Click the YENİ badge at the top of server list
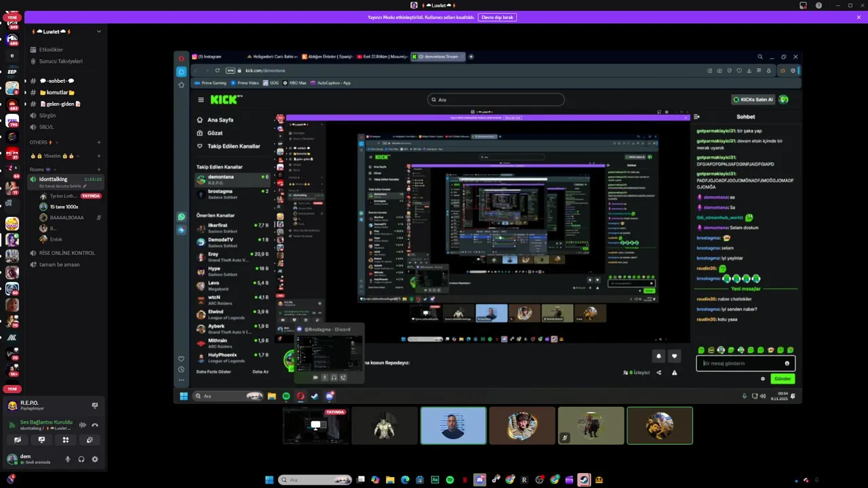 coord(12,17)
